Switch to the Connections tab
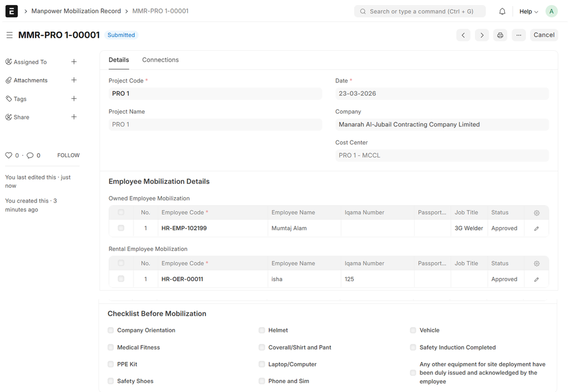 pyautogui.click(x=160, y=60)
